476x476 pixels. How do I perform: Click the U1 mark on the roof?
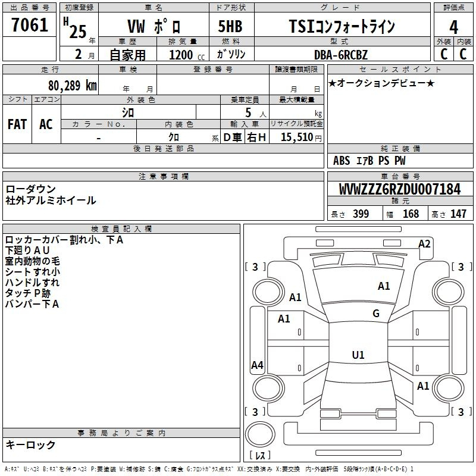[358, 355]
